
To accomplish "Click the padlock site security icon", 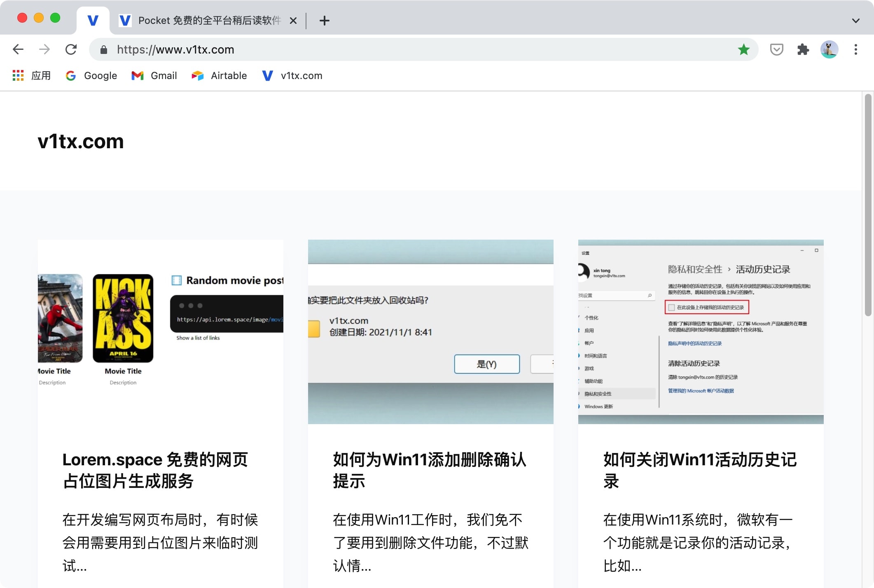I will click(x=104, y=49).
